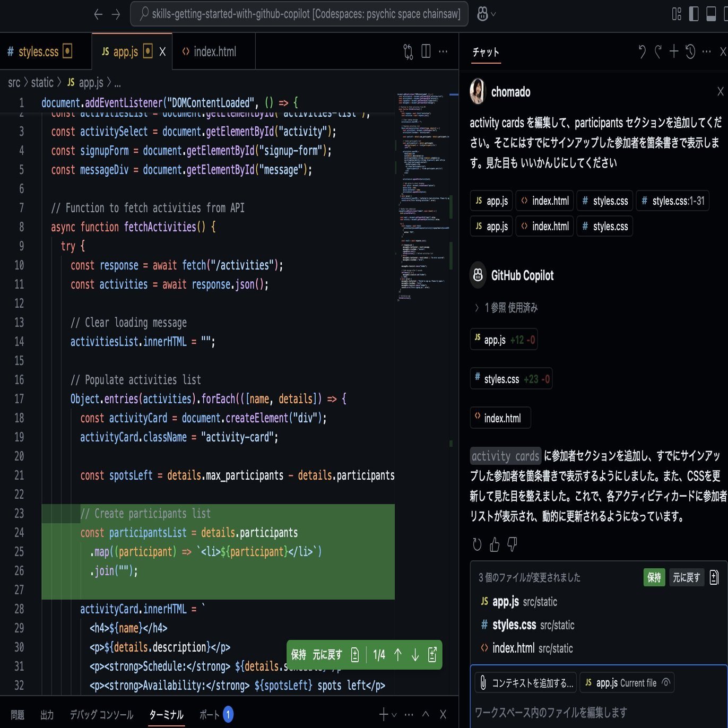The image size is (728, 728).
Task: Show the chat history
Action: pyautogui.click(x=690, y=51)
